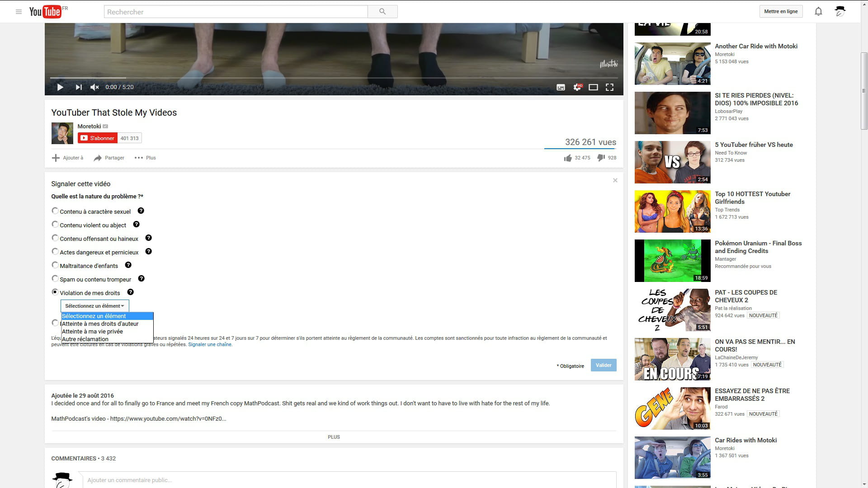Image resolution: width=868 pixels, height=488 pixels.
Task: Show help for Contenu offensant ou haineux
Action: click(x=148, y=238)
